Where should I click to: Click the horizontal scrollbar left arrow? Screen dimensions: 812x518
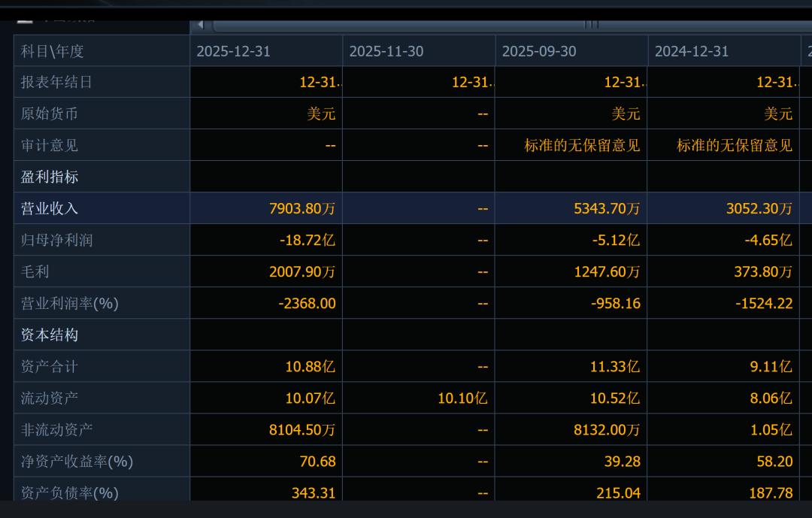tap(200, 25)
